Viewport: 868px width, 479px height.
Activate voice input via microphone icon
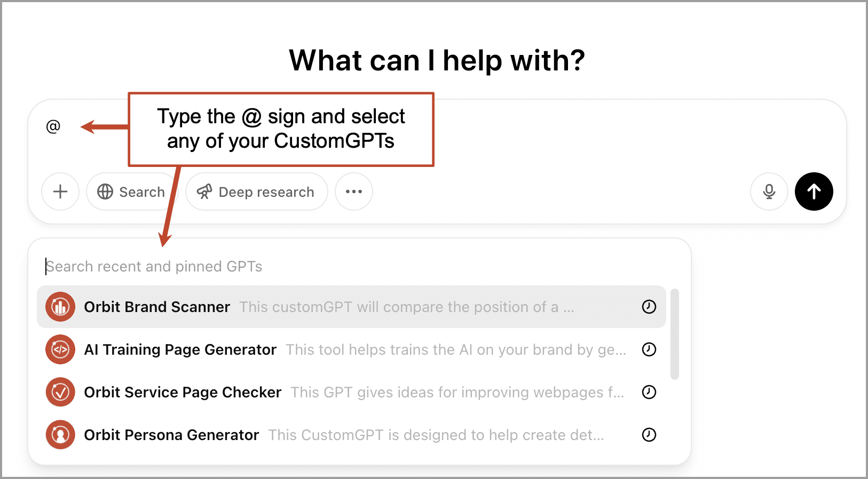pos(769,191)
